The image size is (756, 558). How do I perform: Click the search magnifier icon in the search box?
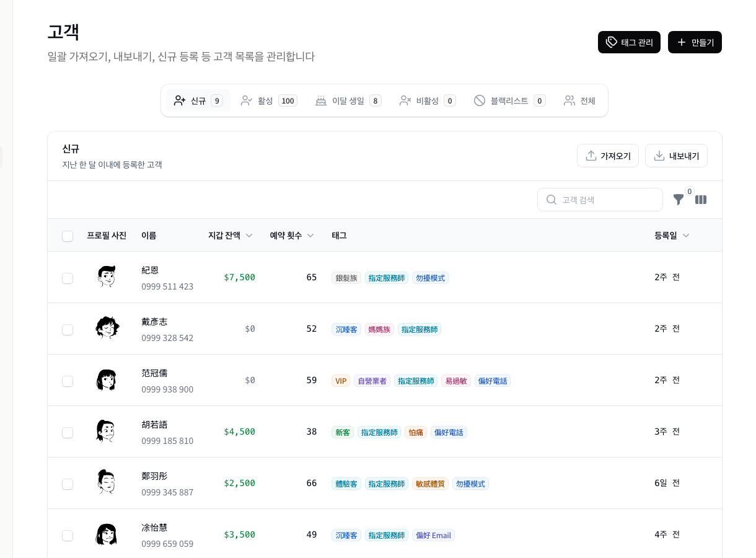(552, 200)
